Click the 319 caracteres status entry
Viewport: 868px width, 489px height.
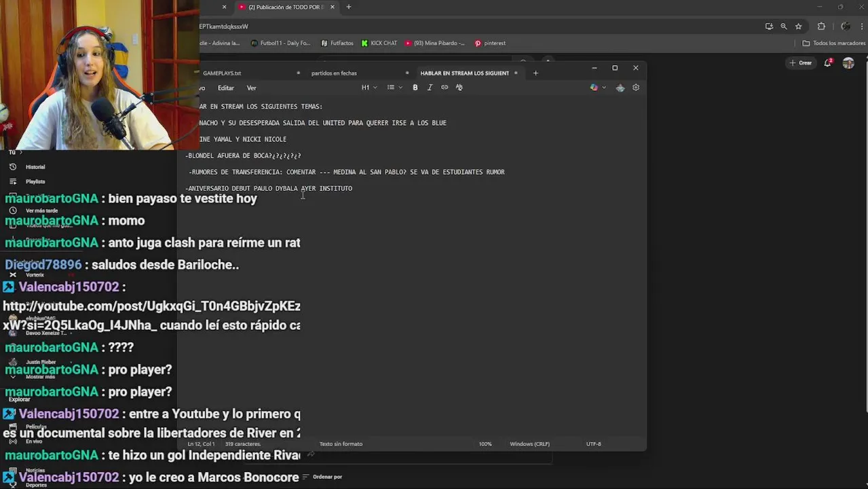pos(242,444)
